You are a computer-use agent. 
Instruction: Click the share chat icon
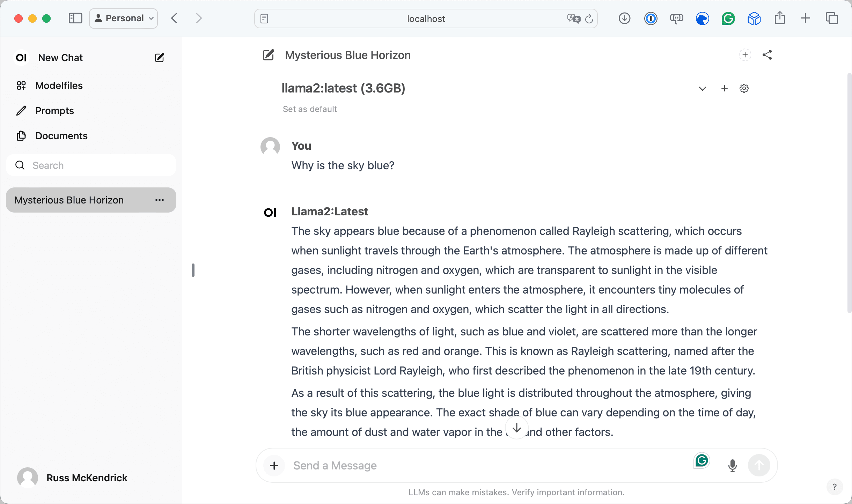coord(767,55)
